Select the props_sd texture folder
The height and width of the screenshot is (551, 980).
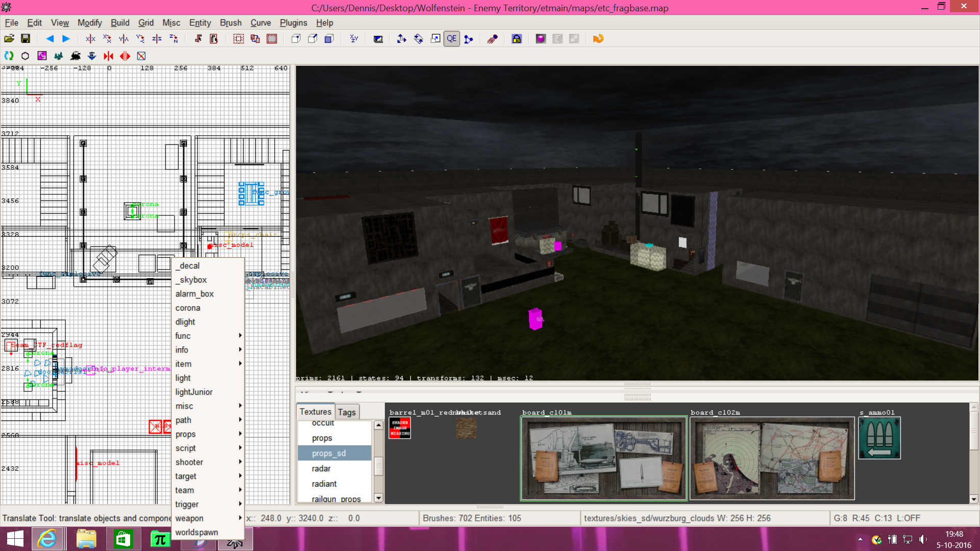[x=329, y=453]
